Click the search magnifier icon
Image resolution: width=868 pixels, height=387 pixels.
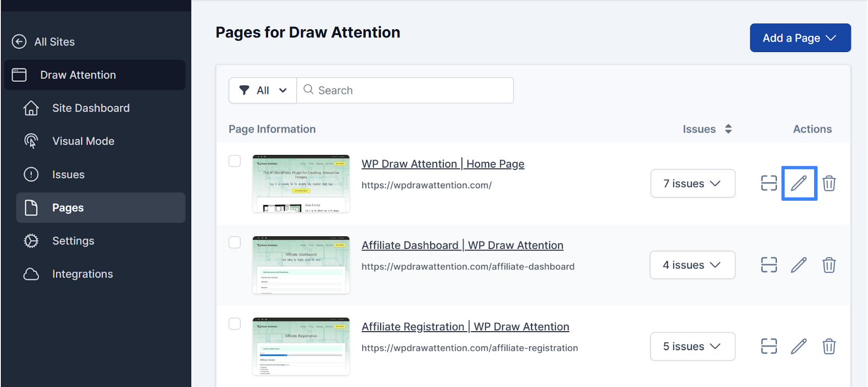pyautogui.click(x=308, y=89)
